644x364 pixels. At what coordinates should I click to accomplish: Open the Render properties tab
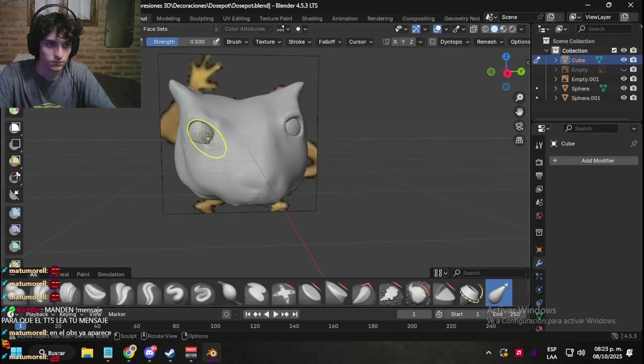[539, 162]
